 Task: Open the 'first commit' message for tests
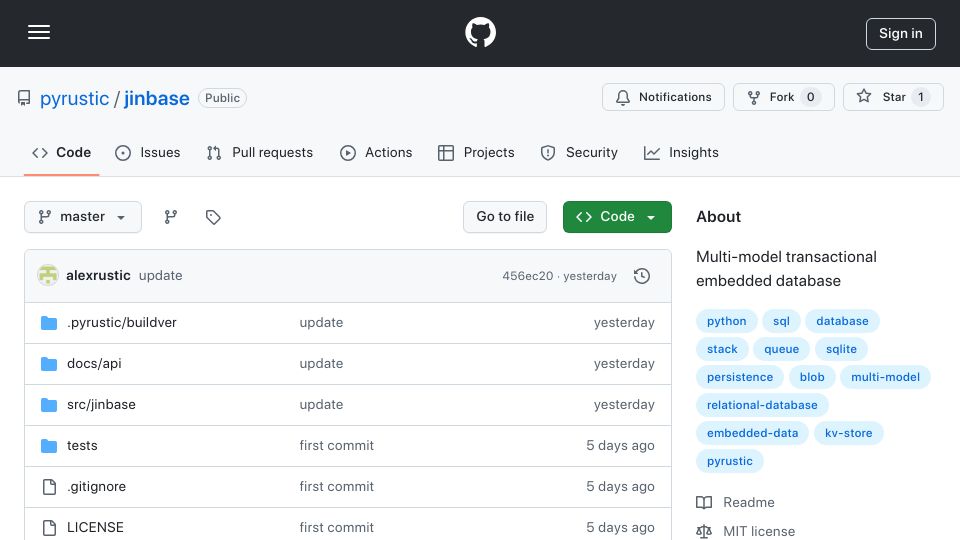[337, 446]
